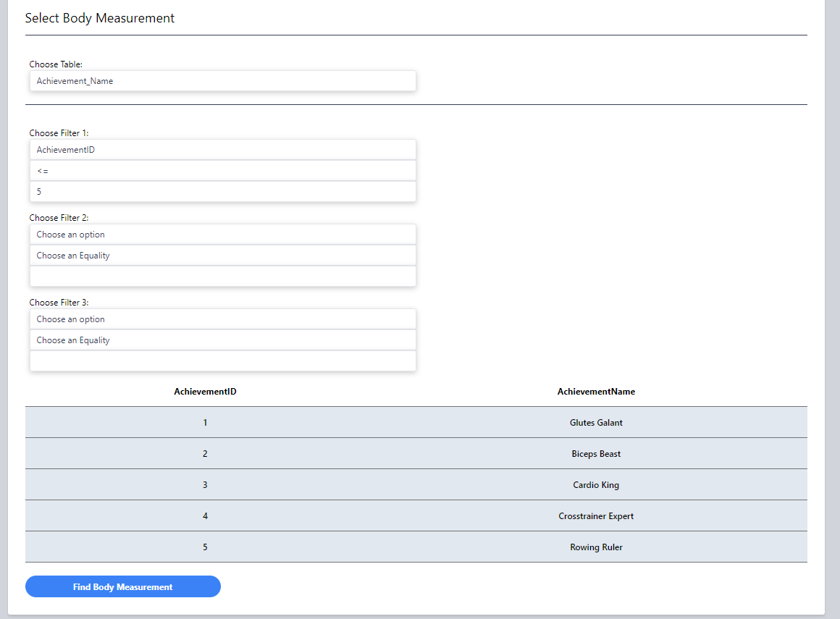Click the Select Body Measurement heading
The image size is (840, 619).
coord(99,17)
